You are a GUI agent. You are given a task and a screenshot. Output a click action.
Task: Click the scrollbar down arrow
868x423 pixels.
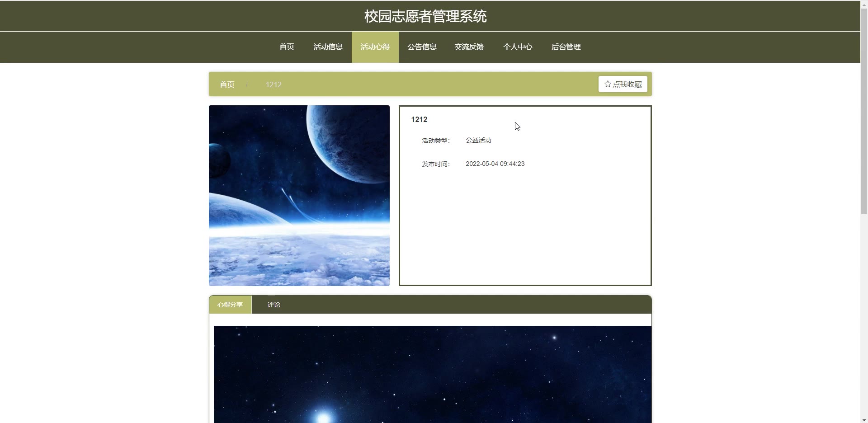click(864, 419)
